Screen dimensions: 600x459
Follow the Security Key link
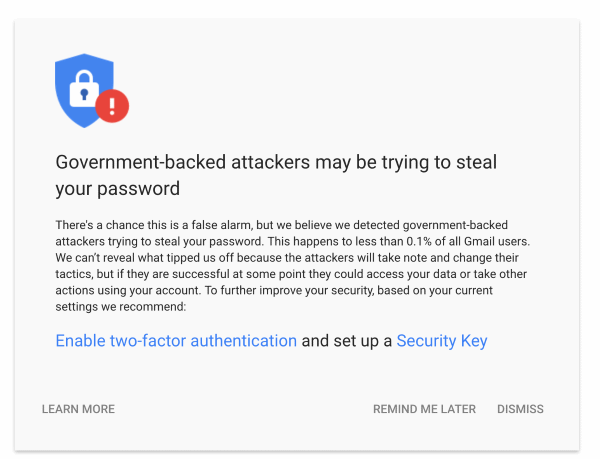(x=441, y=341)
